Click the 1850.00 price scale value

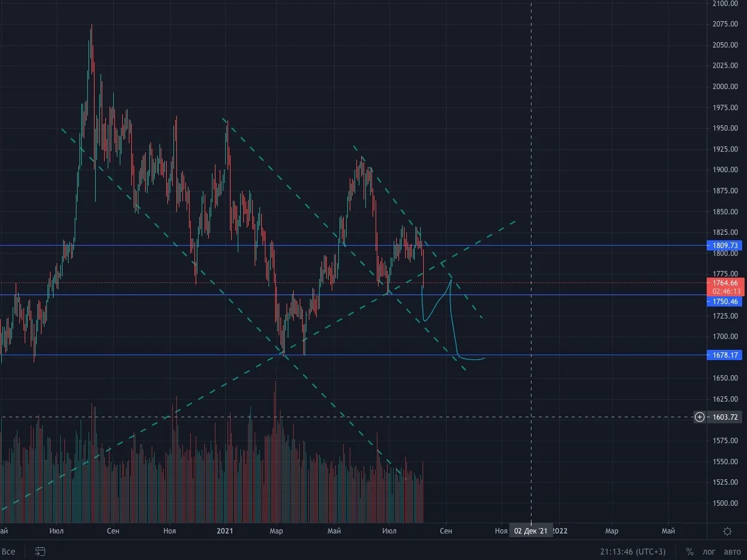(726, 212)
